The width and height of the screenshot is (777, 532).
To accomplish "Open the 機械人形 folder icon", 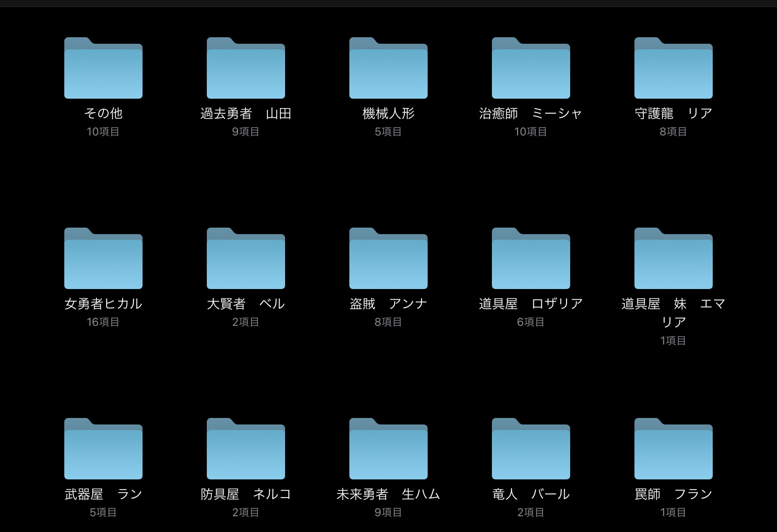I will pos(388,68).
